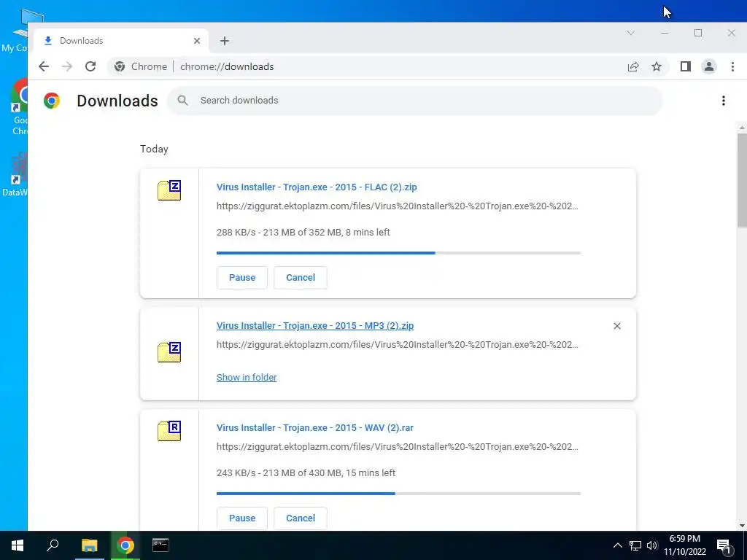This screenshot has height=560, width=747.
Task: Click the volume speaker tray icon
Action: click(x=652, y=545)
